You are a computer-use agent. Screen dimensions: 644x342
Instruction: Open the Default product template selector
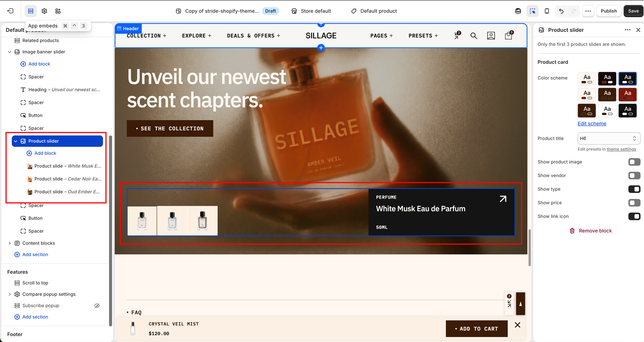pos(374,11)
